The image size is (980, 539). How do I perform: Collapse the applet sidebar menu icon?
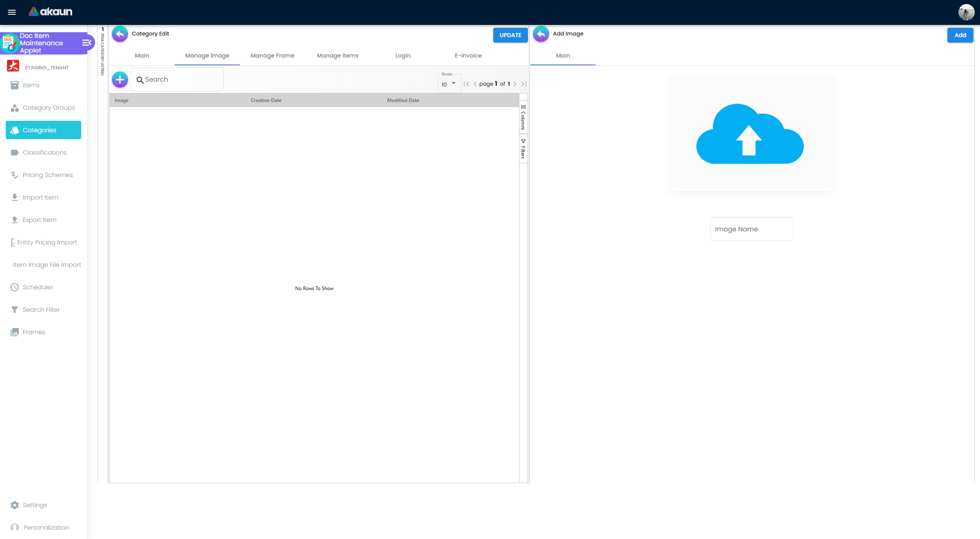(x=86, y=43)
